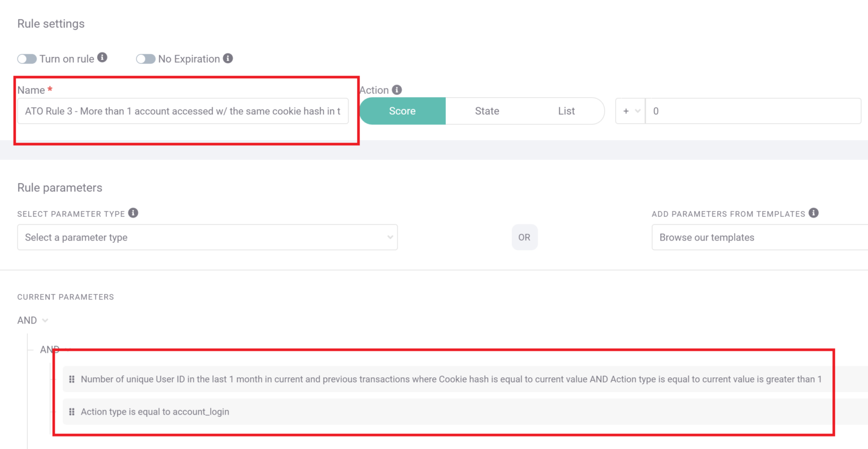
Task: Click the score value field showing 0
Action: (752, 111)
